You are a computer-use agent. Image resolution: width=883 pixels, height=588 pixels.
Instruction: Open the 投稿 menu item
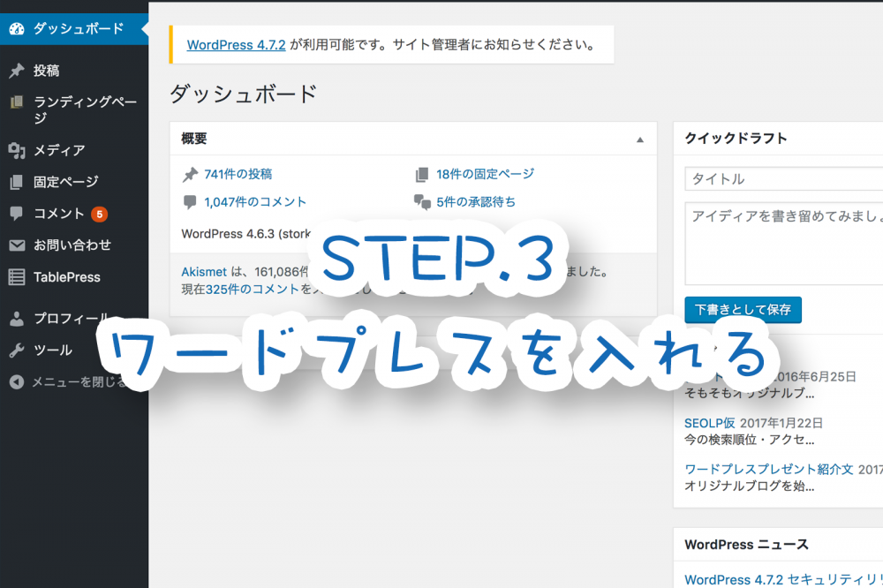click(x=46, y=71)
